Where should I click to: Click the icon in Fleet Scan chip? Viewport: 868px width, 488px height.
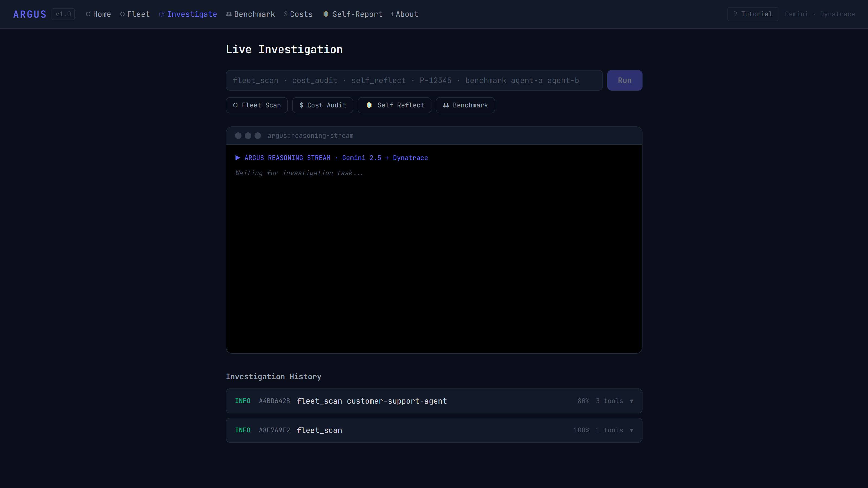coord(235,106)
